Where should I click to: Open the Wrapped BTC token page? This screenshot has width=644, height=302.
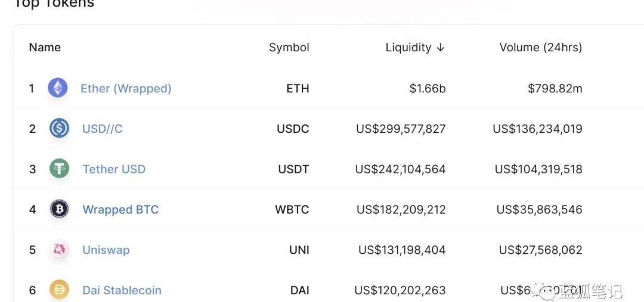point(120,209)
